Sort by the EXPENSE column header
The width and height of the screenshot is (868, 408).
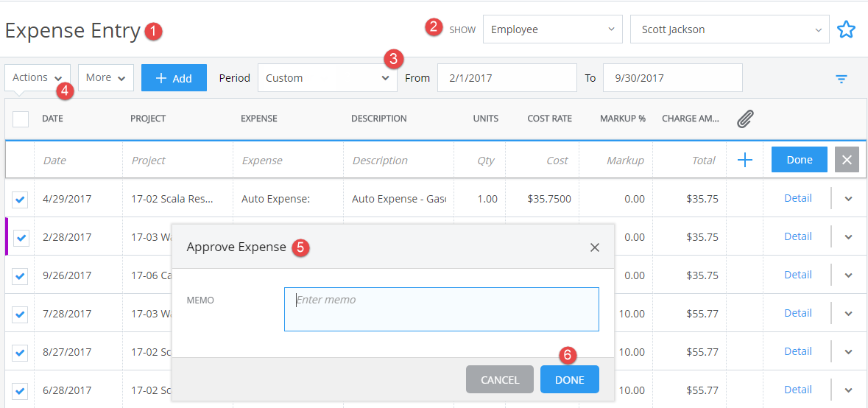(259, 119)
